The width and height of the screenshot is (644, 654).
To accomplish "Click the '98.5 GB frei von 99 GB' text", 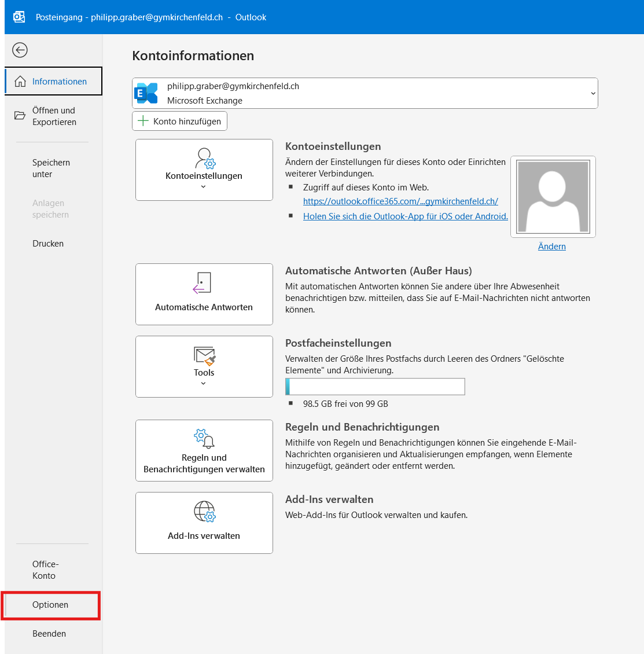I will [345, 404].
